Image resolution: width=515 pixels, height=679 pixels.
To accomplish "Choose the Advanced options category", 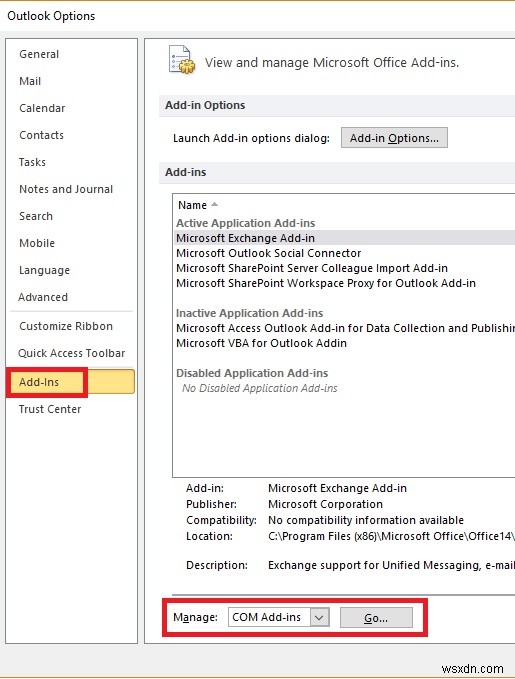I will pyautogui.click(x=43, y=297).
